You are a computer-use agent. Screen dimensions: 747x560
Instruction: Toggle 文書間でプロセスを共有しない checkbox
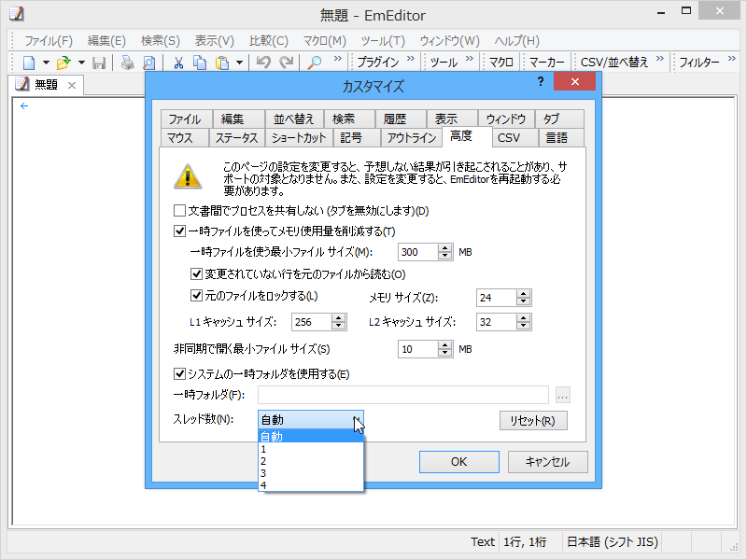[179, 211]
